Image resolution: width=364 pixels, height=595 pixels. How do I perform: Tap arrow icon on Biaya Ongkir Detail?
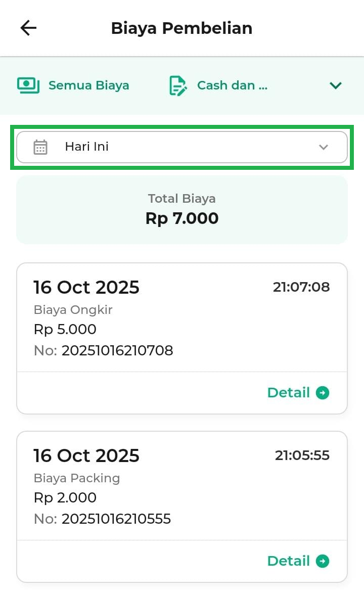(x=323, y=393)
